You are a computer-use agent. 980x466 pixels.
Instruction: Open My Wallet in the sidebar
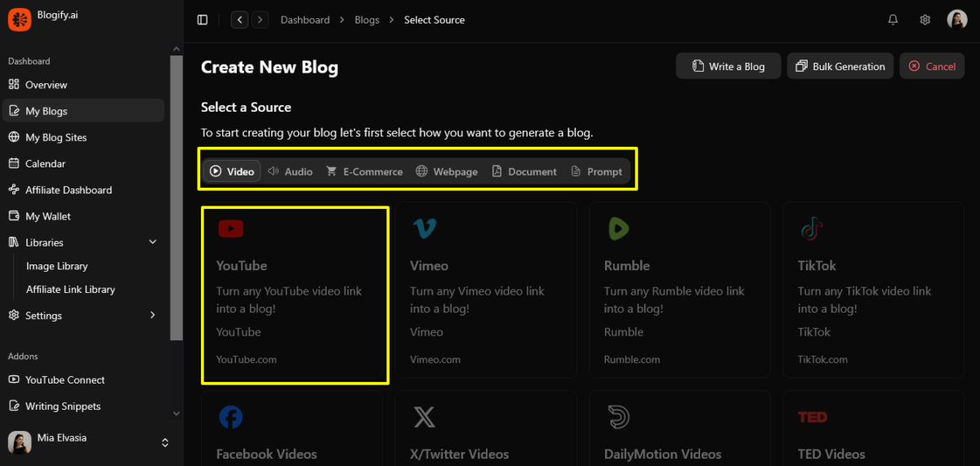click(x=82, y=216)
